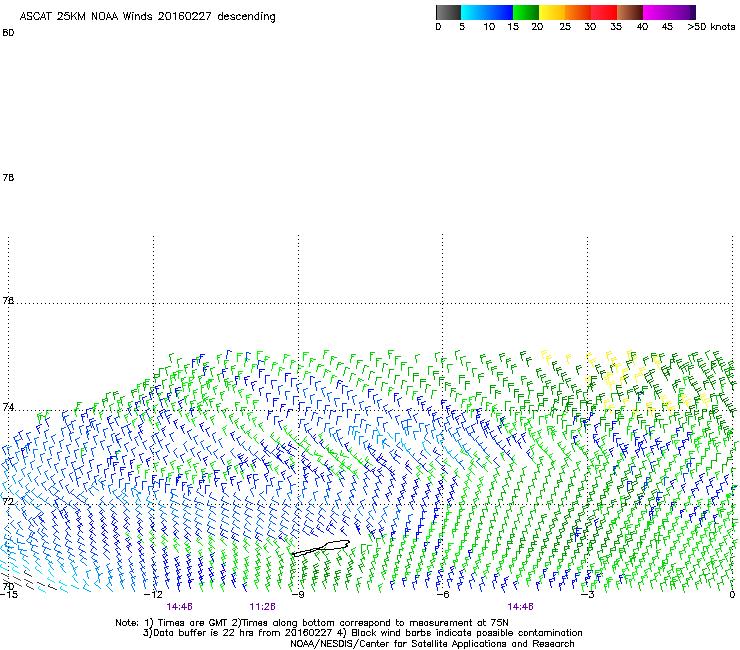Click the 78 latitude axis label

8,177
